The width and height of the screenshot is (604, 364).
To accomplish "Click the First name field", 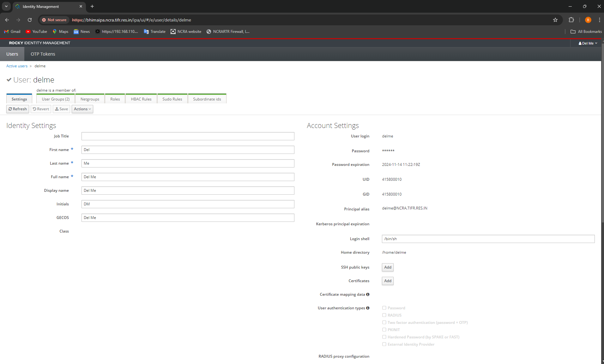I will click(x=188, y=150).
